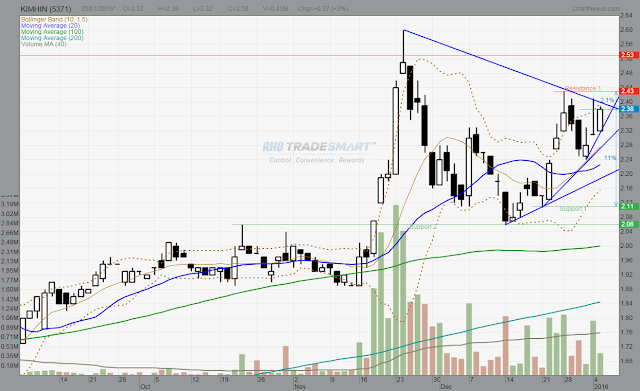The height and width of the screenshot is (391, 640).
Task: Click the 2.60 price axis value
Action: pyautogui.click(x=627, y=30)
